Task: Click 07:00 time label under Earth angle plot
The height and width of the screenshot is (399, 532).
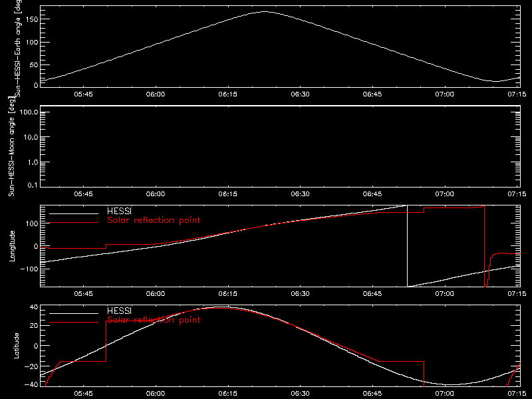Action: tap(445, 94)
